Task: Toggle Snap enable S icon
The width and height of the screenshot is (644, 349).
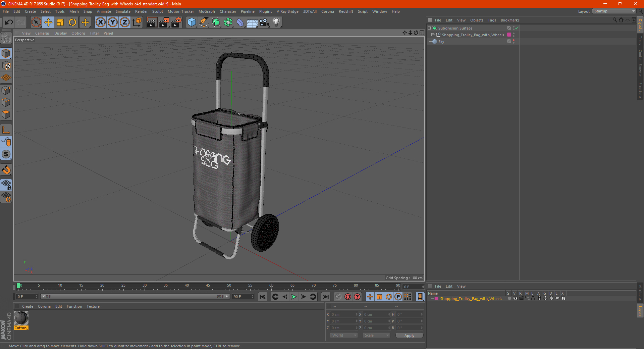Action: [6, 154]
